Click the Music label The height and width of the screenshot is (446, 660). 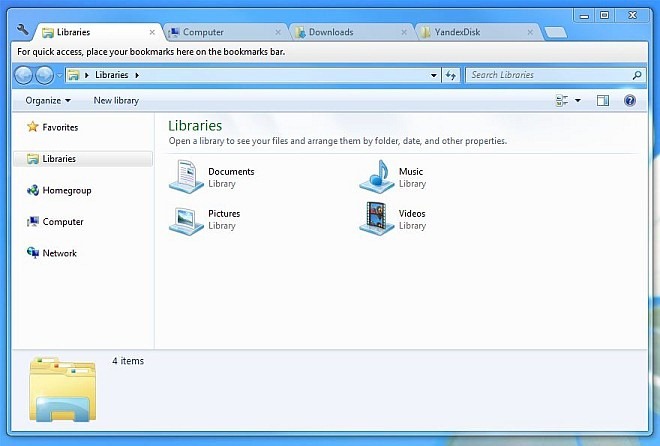411,172
